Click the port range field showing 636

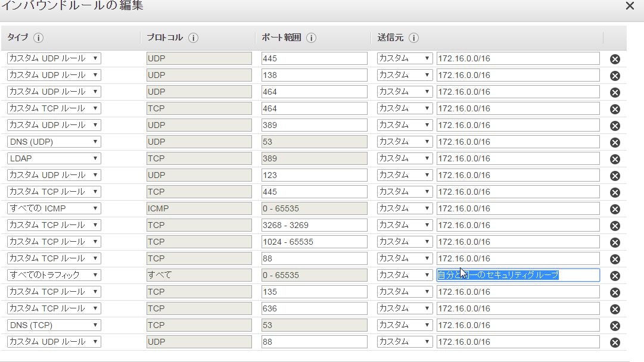314,308
